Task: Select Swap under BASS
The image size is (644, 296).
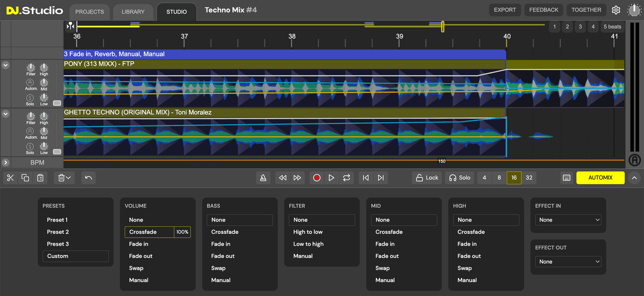Action: tap(218, 268)
